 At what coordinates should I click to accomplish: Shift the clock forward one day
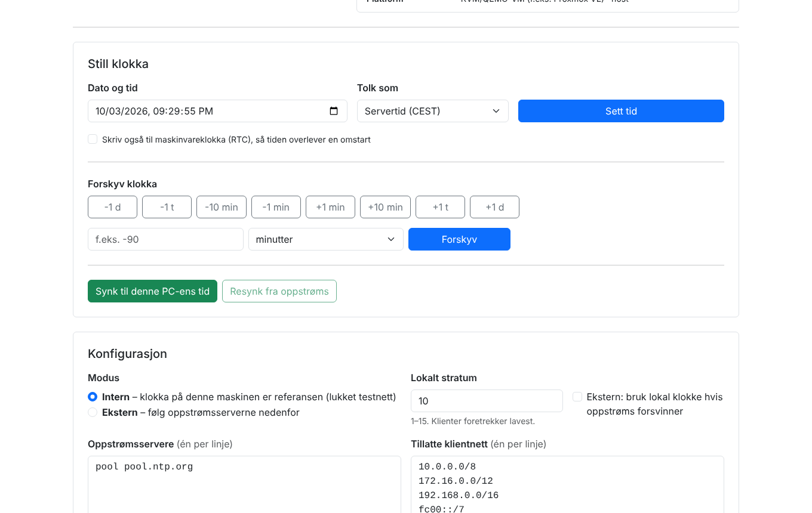pos(494,207)
